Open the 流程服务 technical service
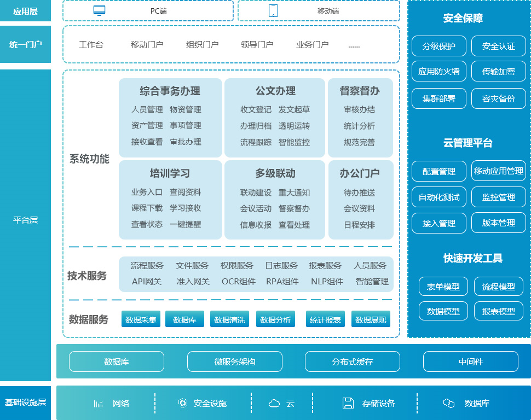Viewport: 531px width, 420px height. coord(147,266)
